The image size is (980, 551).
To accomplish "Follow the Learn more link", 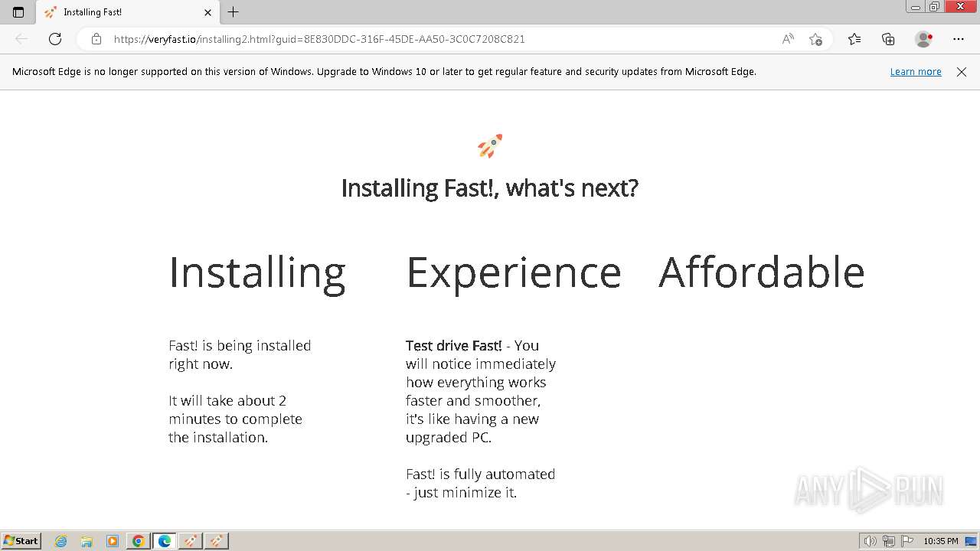I will pos(916,72).
